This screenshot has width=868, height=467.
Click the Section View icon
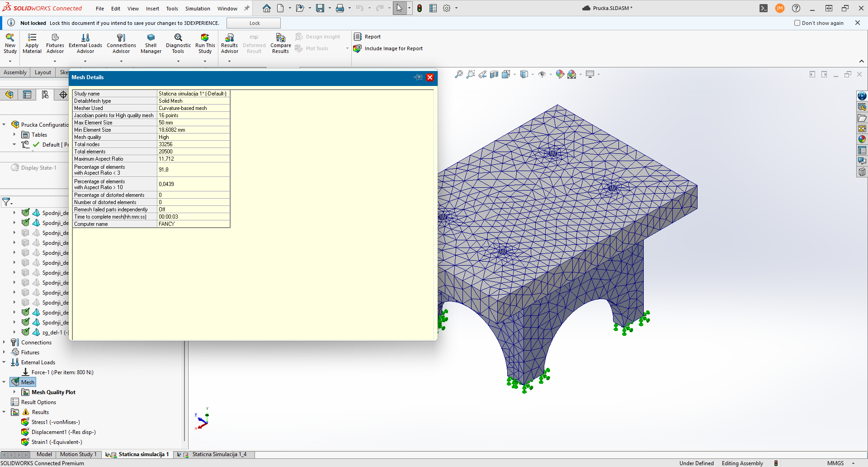pos(494,74)
